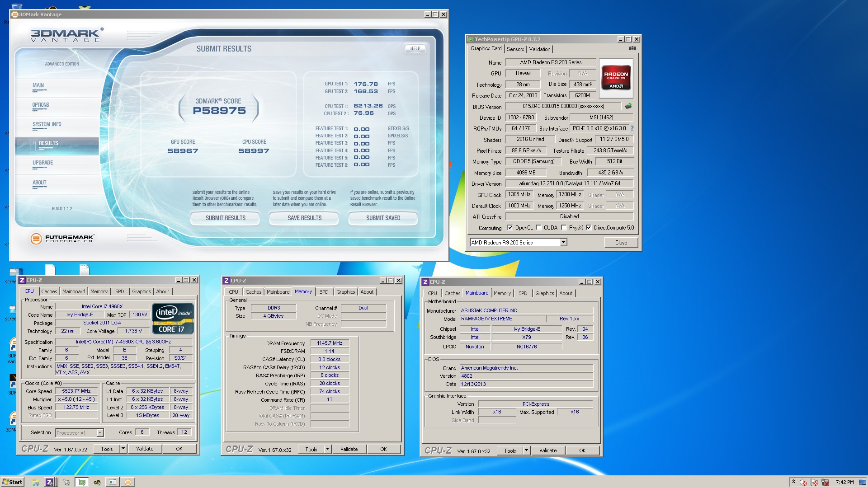868x488 pixels.
Task: Click the Memory-tab CPU-Z window's Z icon
Action: click(226, 281)
